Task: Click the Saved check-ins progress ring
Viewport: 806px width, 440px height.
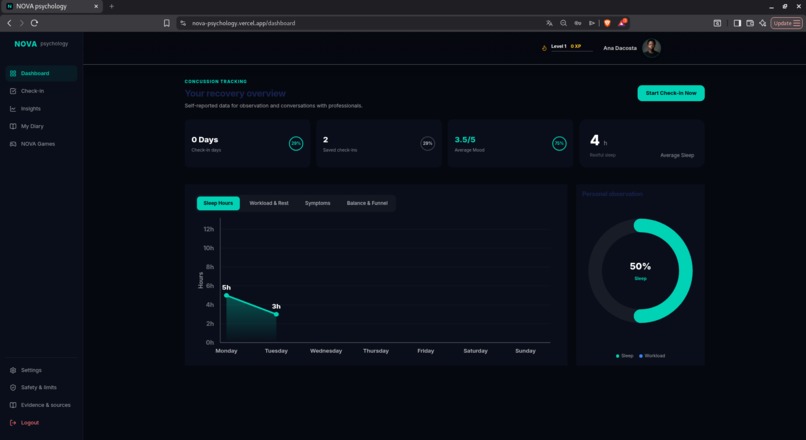Action: point(427,143)
